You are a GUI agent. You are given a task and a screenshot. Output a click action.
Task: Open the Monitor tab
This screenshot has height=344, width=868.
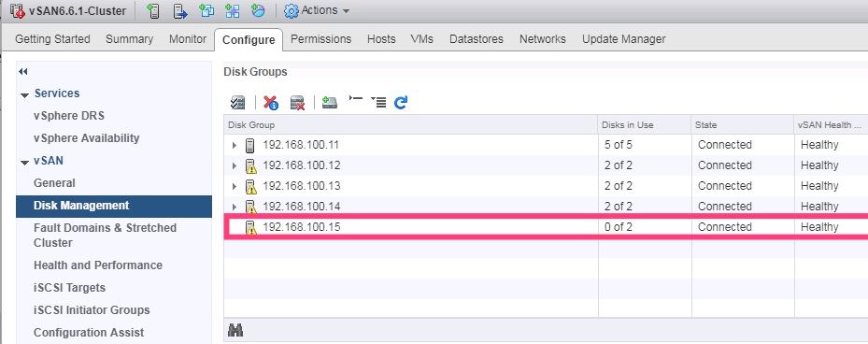(x=188, y=39)
